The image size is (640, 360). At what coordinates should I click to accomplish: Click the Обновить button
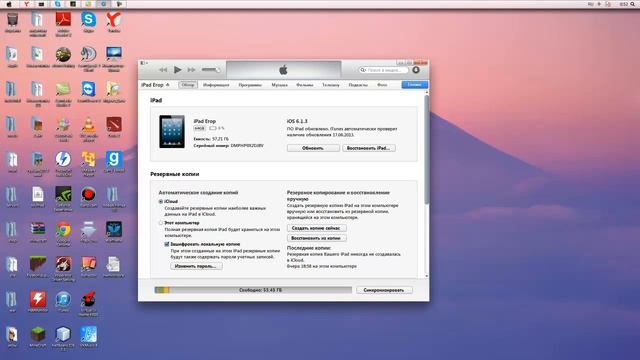pyautogui.click(x=313, y=148)
